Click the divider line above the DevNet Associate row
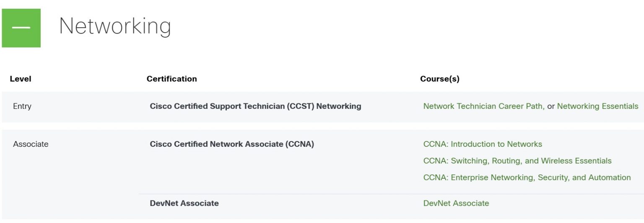Screen dimensions: 644x223 coord(377,194)
